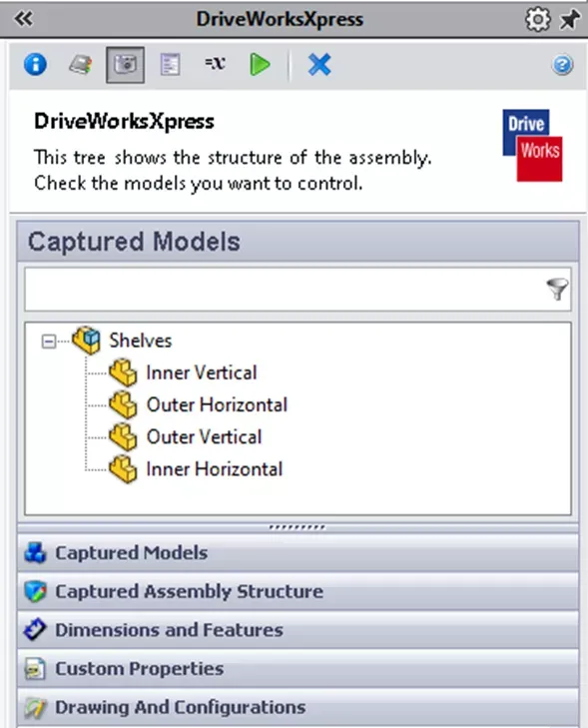Open the Captured Models section tab
Viewport: 588px width, 728px height.
pyautogui.click(x=297, y=552)
